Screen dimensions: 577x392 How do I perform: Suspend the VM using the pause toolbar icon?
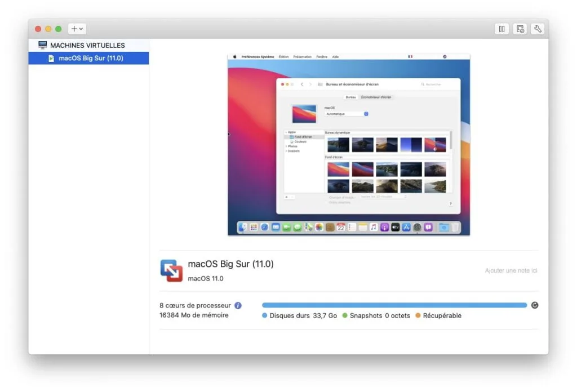tap(501, 29)
